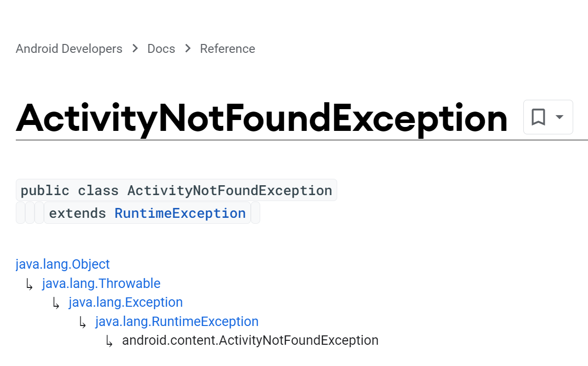Open the Docs breadcrumb link
This screenshot has width=588, height=366.
coord(161,49)
